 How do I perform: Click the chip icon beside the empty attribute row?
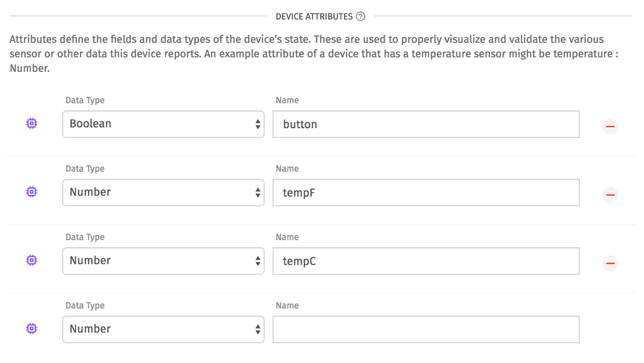point(32,329)
